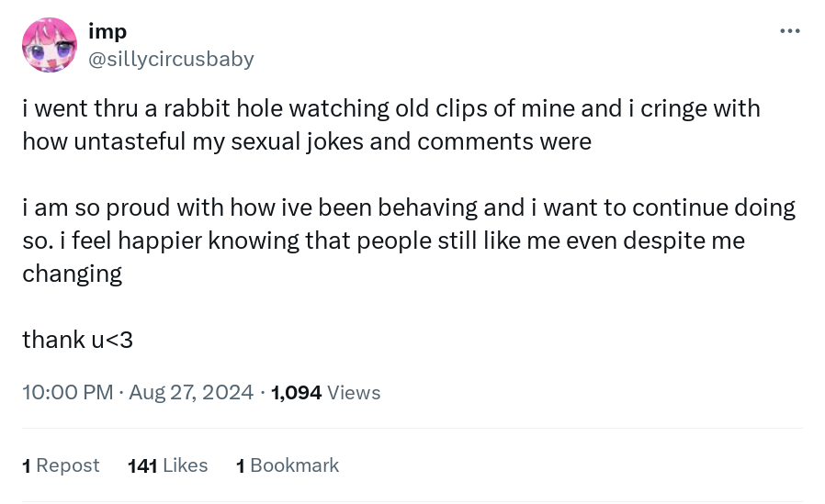Open the more options three-dot menu
Screen dimensions: 825x504
[x=789, y=32]
